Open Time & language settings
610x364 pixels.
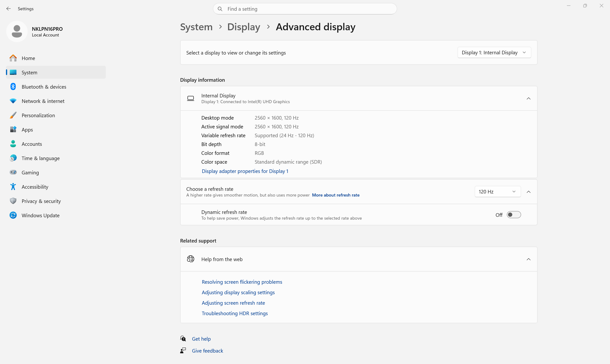[41, 158]
